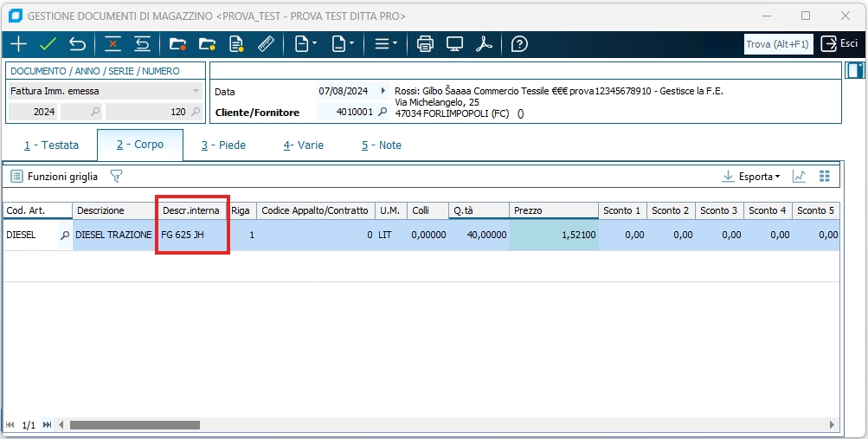Click LIT unit cell
The height and width of the screenshot is (439, 868).
391,235
